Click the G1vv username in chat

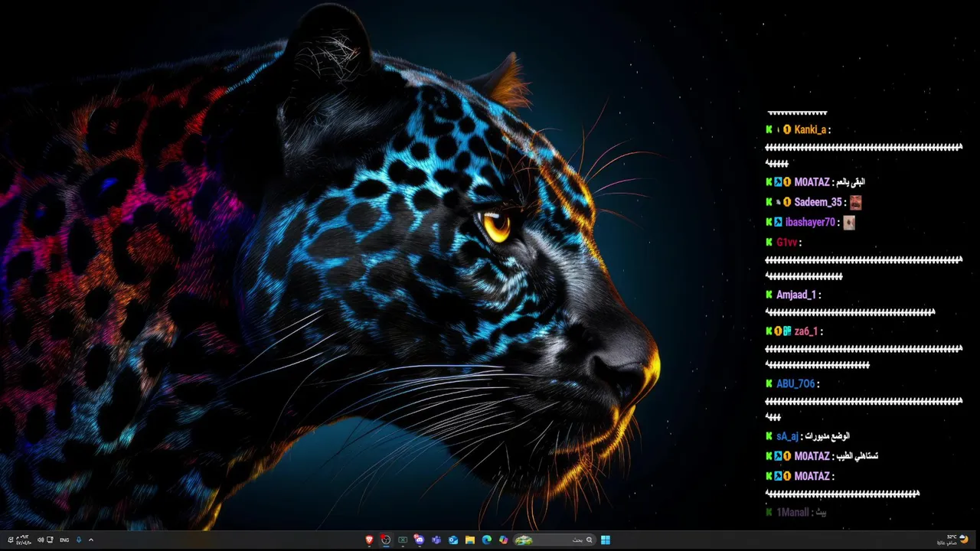(786, 243)
